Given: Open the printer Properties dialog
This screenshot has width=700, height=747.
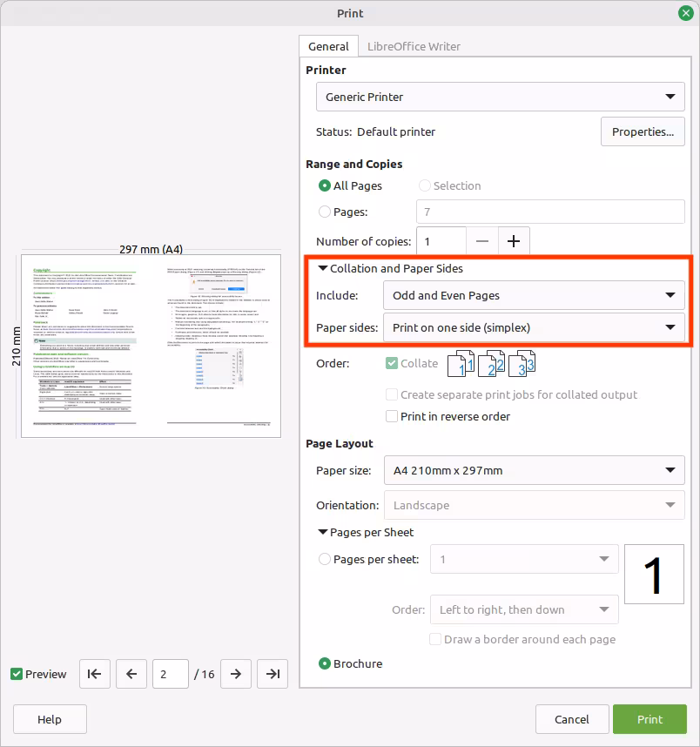Looking at the screenshot, I should click(x=643, y=131).
